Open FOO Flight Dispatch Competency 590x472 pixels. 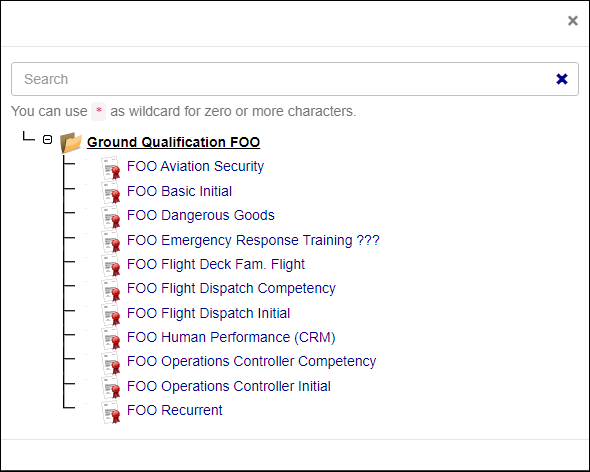tap(231, 288)
